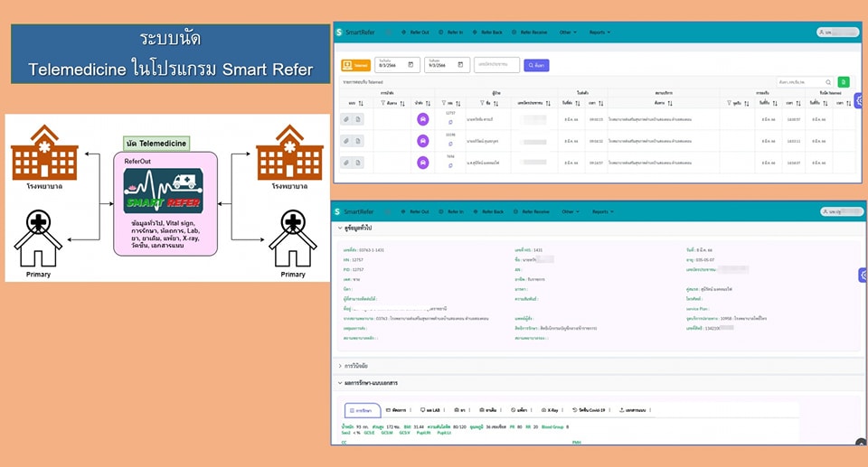Open the calendar icon of the 8/3/2566 start date
The height and width of the screenshot is (467, 868).
(x=410, y=65)
